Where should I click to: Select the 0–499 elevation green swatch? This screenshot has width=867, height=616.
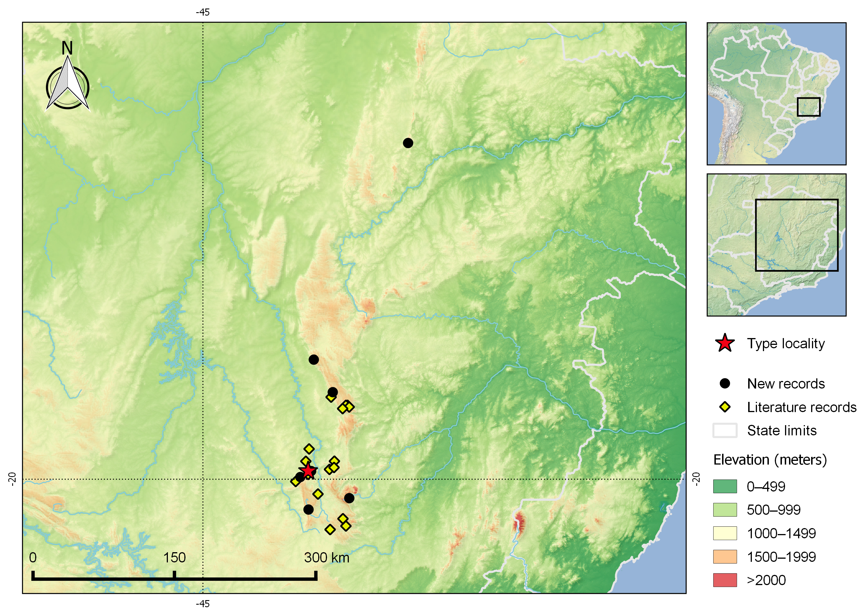[x=725, y=486]
